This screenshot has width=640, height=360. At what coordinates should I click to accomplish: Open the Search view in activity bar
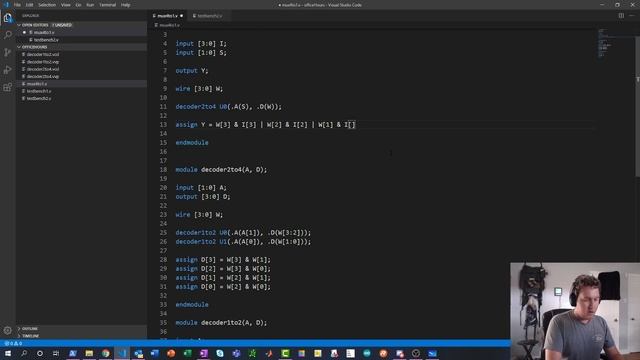click(x=8, y=35)
